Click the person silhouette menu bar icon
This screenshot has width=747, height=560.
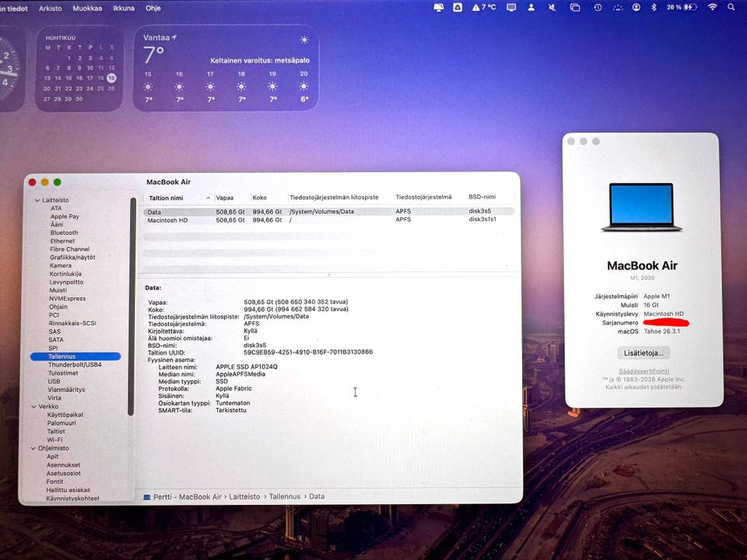pos(531,7)
